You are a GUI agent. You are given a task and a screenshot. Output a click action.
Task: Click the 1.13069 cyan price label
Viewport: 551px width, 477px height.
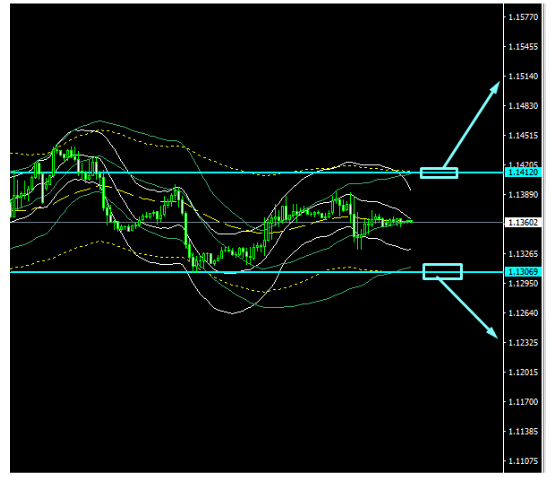523,272
